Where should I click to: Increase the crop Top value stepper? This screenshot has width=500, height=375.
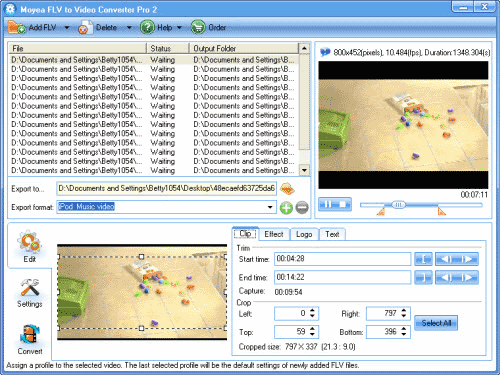pyautogui.click(x=312, y=329)
